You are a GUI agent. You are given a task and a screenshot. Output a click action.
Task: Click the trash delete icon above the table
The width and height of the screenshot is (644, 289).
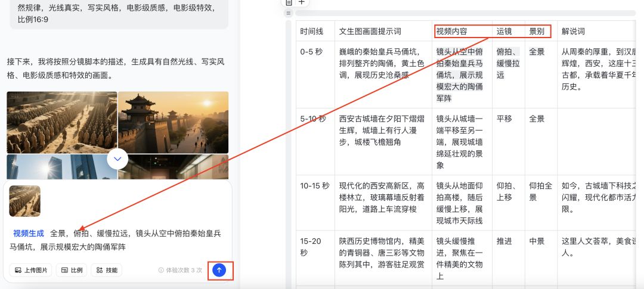pos(289,2)
